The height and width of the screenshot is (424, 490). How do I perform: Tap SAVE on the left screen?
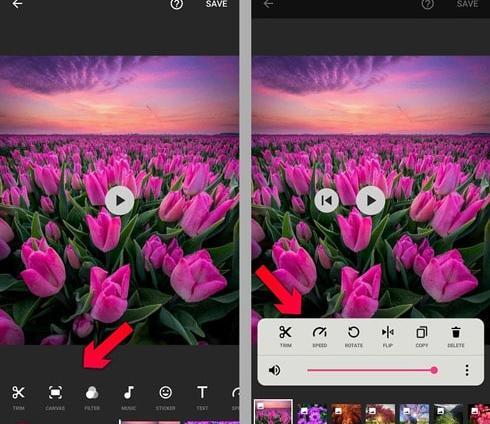pyautogui.click(x=216, y=4)
